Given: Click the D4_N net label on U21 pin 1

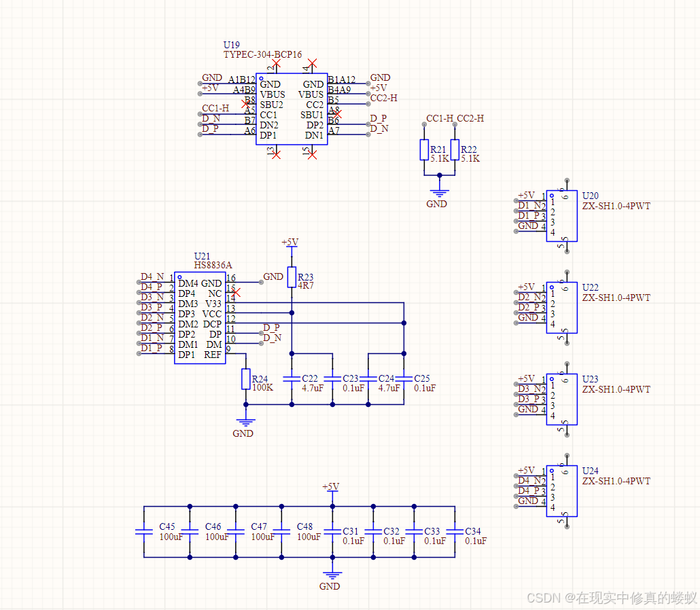Looking at the screenshot, I should [153, 276].
